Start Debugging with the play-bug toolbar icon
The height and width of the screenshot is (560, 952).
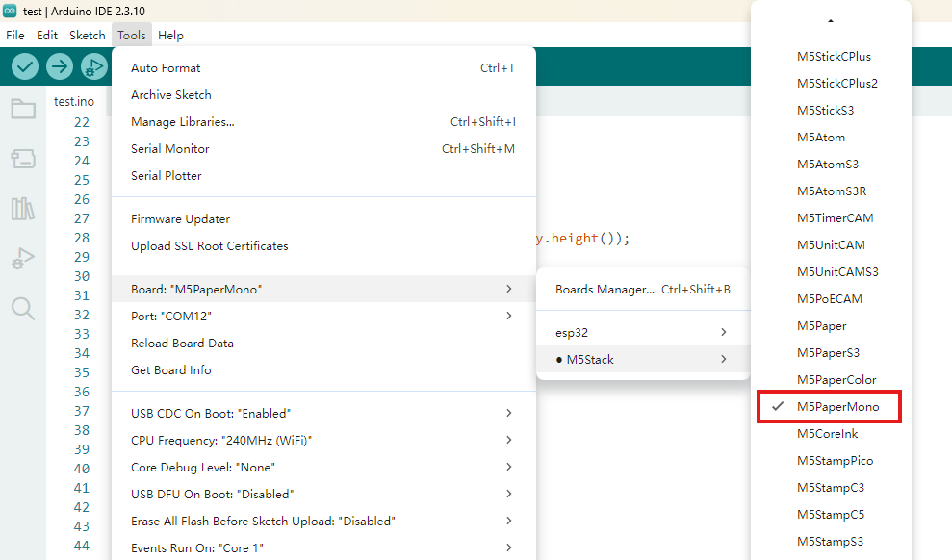93,66
